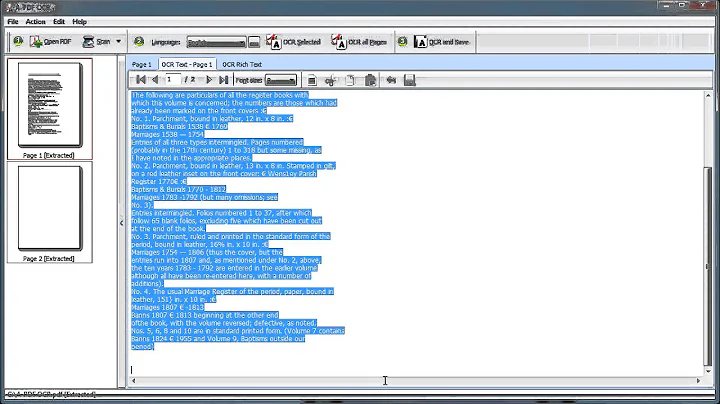
Task: Jump to last page icon
Action: (x=224, y=80)
